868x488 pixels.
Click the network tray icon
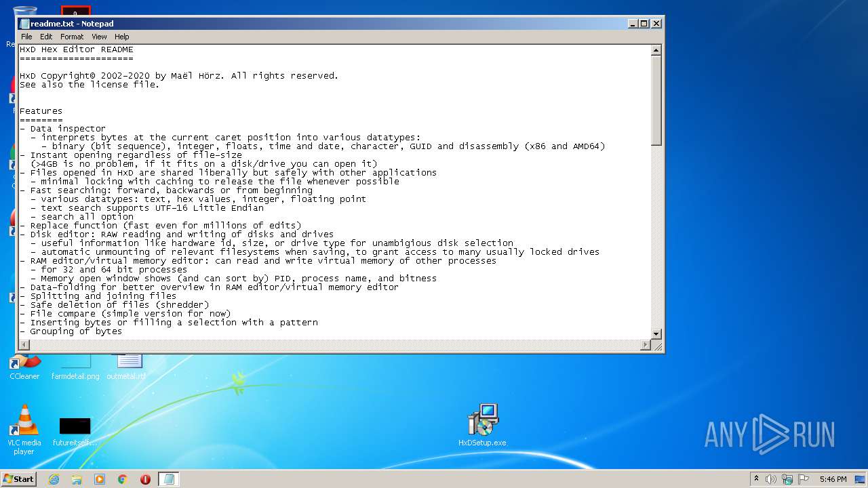[787, 479]
